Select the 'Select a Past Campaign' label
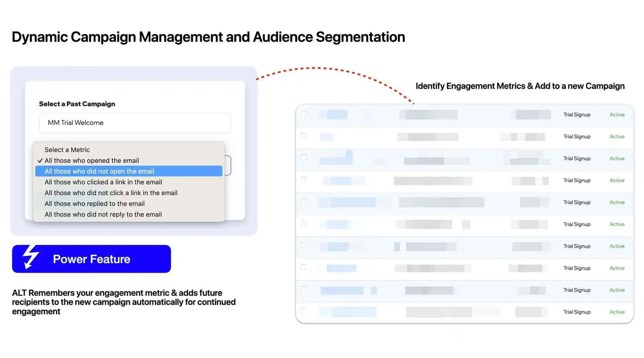 pyautogui.click(x=77, y=104)
